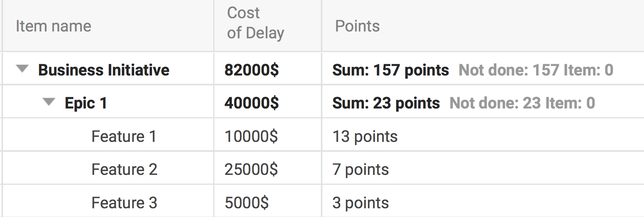The image size is (644, 217).
Task: Click the Points column header
Action: click(x=357, y=26)
